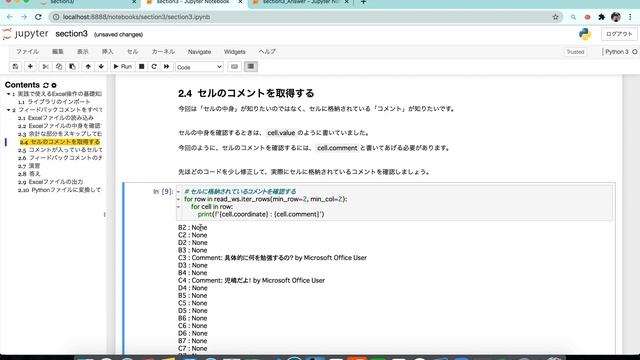Open the Navigate menu

(199, 52)
